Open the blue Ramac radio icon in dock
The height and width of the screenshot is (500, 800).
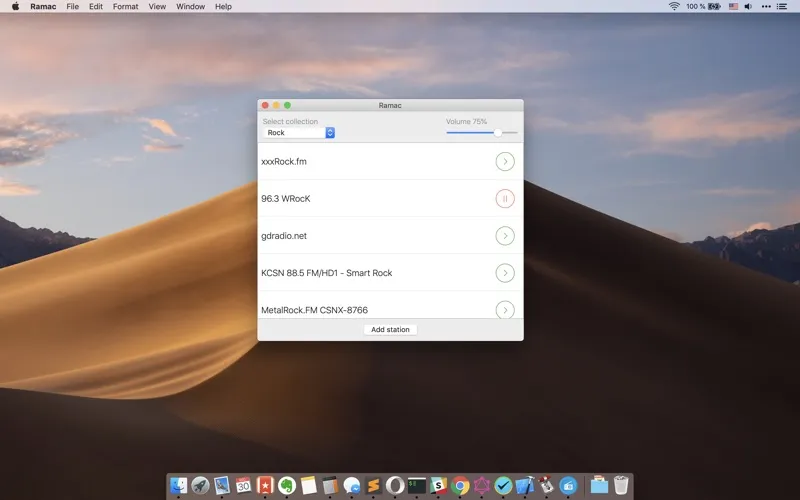point(568,485)
